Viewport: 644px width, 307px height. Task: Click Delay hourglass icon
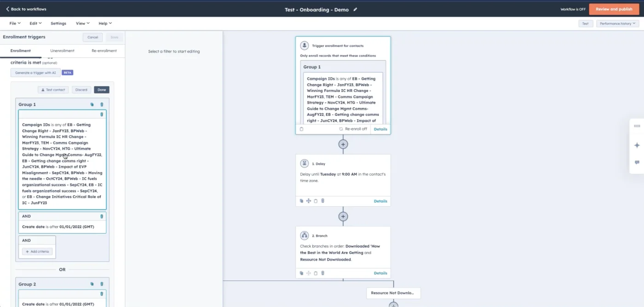tap(304, 163)
